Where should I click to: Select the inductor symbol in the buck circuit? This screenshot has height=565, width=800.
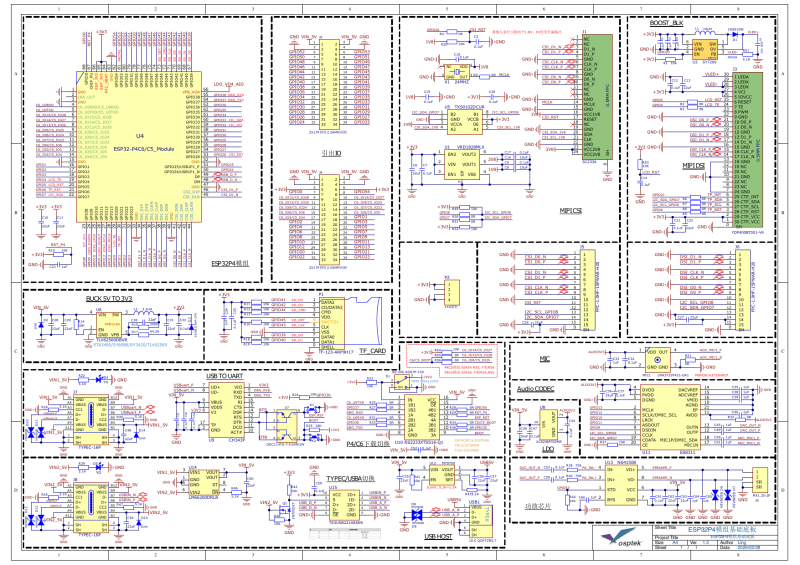144,312
